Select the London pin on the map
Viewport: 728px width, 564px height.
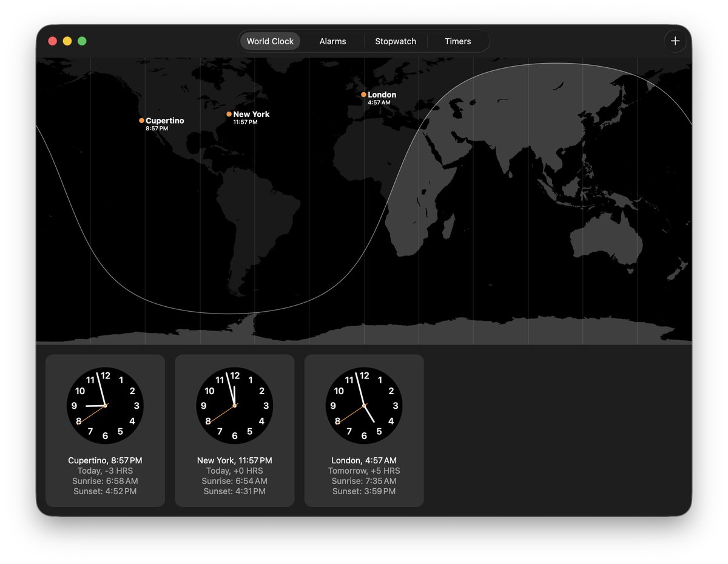[x=363, y=95]
